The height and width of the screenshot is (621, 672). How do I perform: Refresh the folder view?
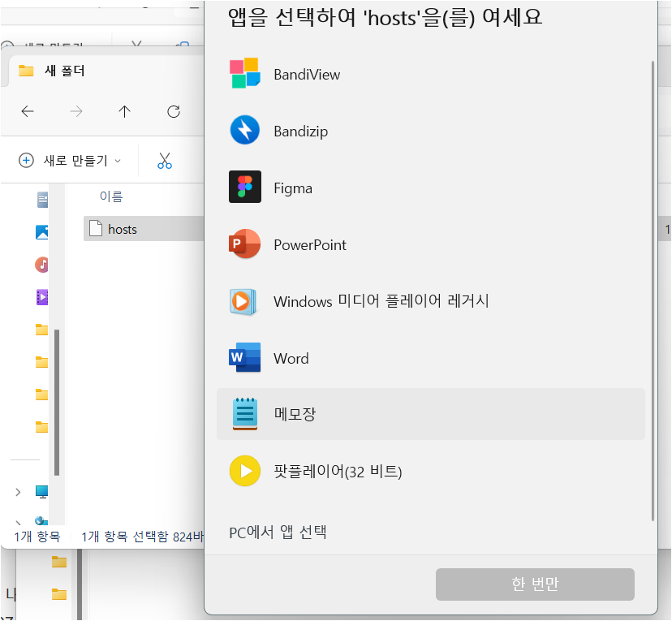[x=174, y=111]
